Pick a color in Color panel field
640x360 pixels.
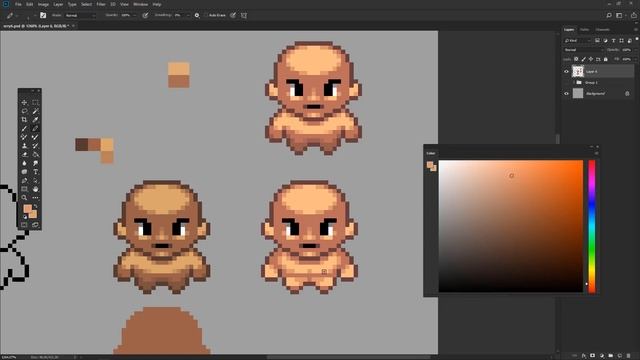(x=511, y=226)
